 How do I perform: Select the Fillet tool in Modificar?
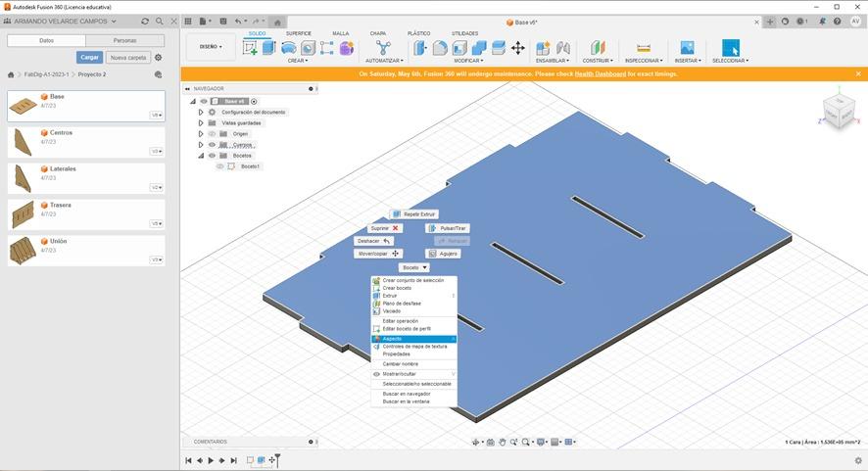(440, 48)
